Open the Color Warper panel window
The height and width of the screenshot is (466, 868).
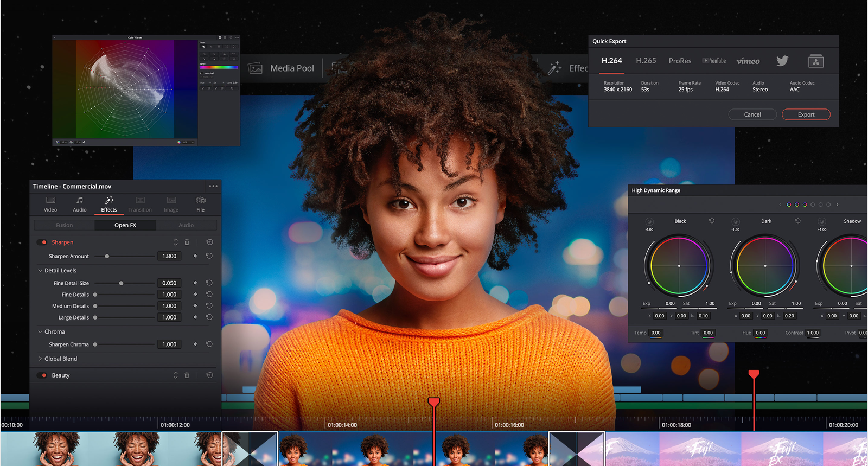click(146, 91)
